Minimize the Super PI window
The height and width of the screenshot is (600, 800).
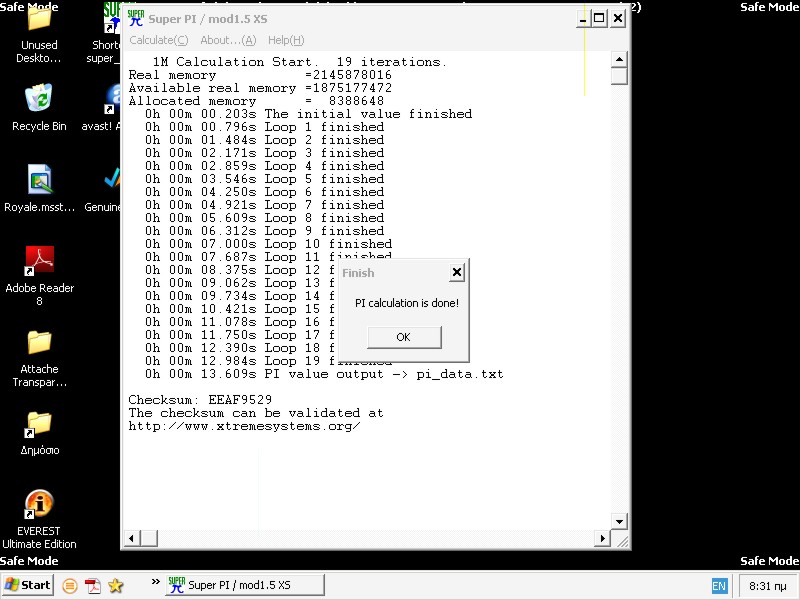[x=584, y=19]
